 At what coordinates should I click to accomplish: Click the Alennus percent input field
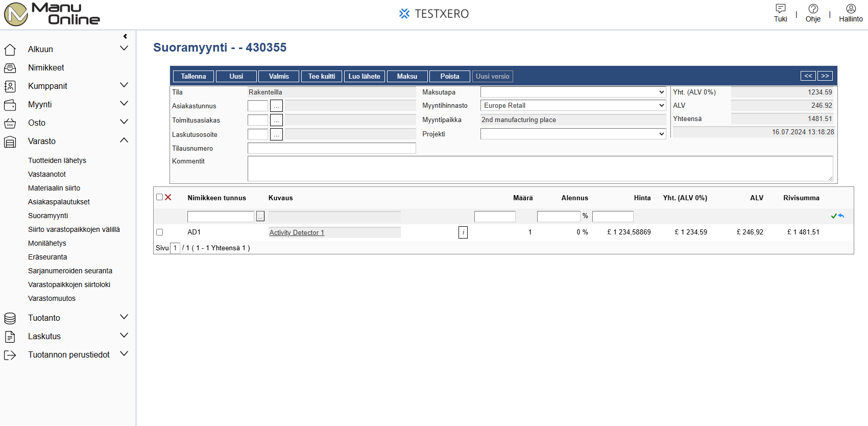click(x=559, y=217)
